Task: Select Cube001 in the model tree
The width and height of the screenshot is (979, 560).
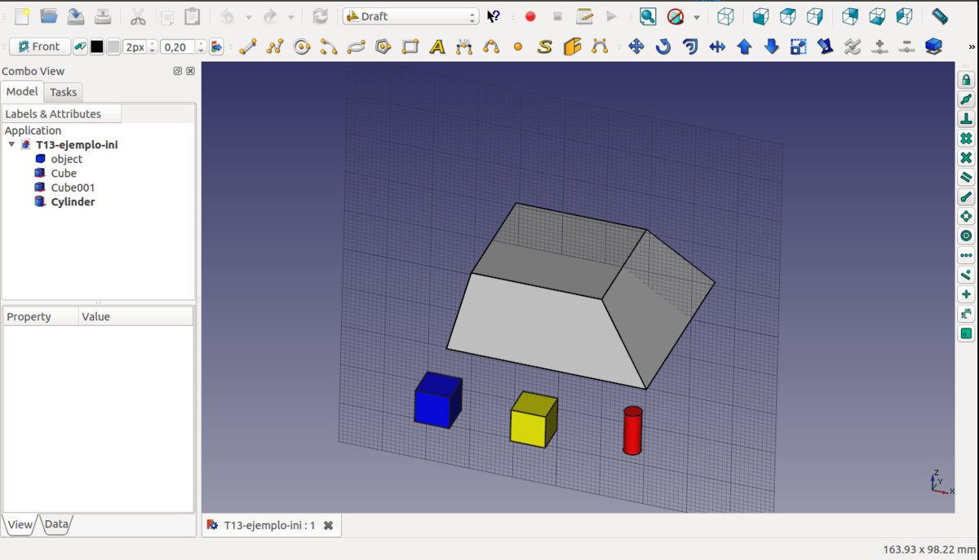Action: click(x=73, y=187)
